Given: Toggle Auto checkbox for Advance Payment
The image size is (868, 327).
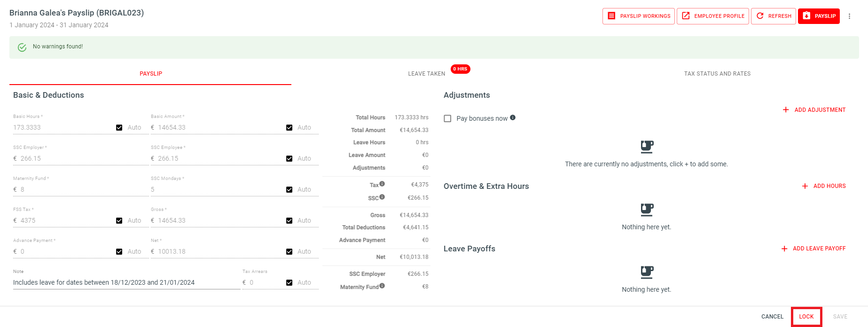Looking at the screenshot, I should coord(119,252).
